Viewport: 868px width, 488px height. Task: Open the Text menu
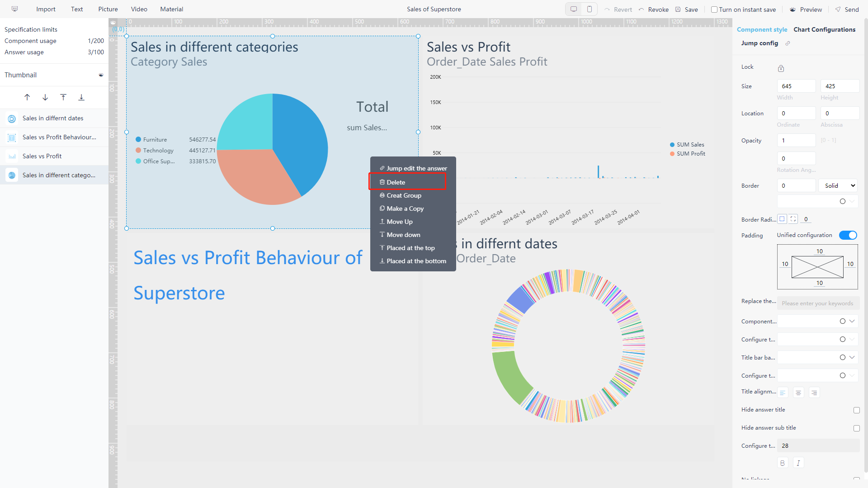pos(77,9)
